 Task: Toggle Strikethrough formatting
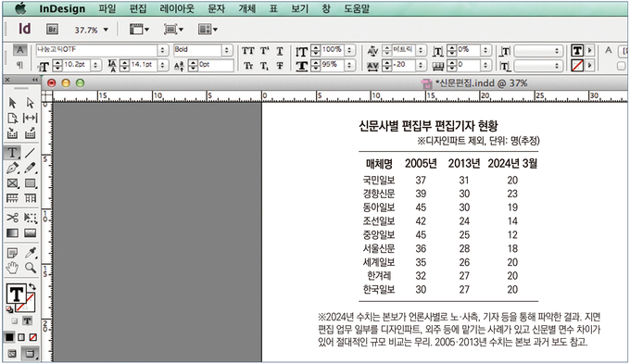coord(280,66)
